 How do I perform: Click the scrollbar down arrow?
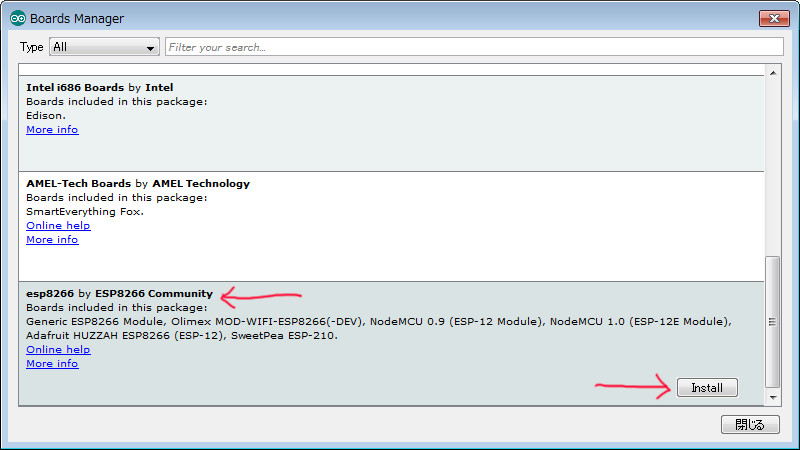tap(772, 399)
